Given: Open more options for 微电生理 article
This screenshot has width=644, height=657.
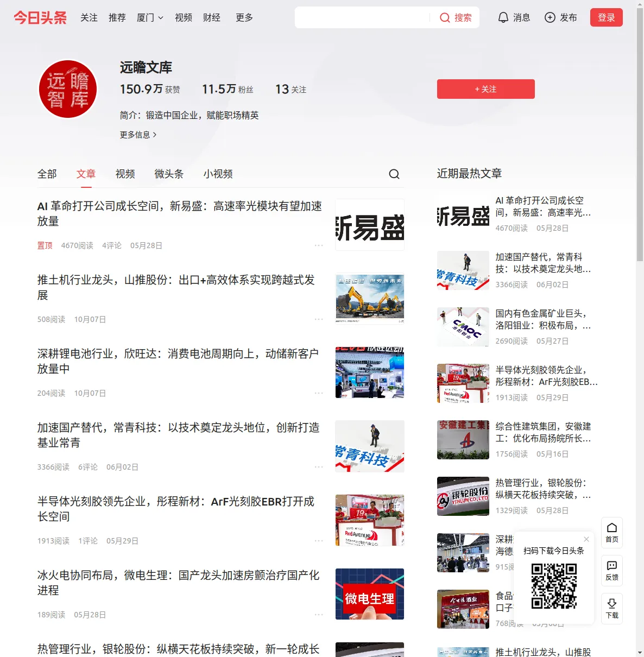Looking at the screenshot, I should (x=319, y=615).
